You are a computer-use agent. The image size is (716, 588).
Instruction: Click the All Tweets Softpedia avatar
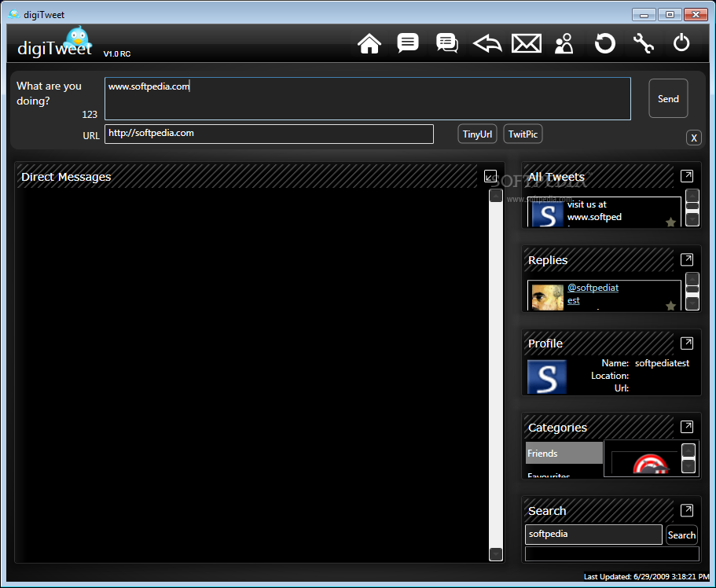tap(548, 215)
